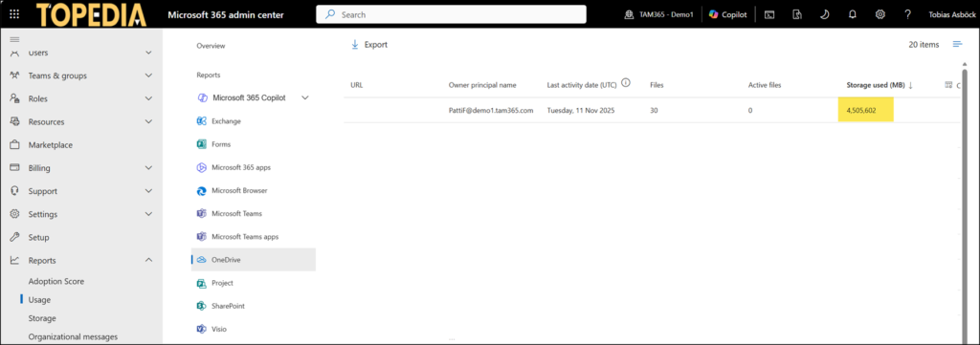980x345 pixels.
Task: Open Marketplace in the sidebar
Action: click(50, 144)
